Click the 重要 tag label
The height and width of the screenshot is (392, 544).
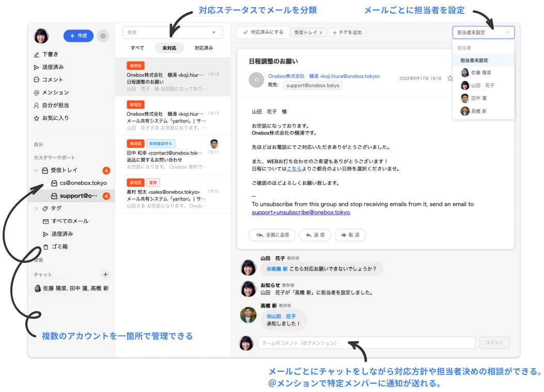coord(153,182)
